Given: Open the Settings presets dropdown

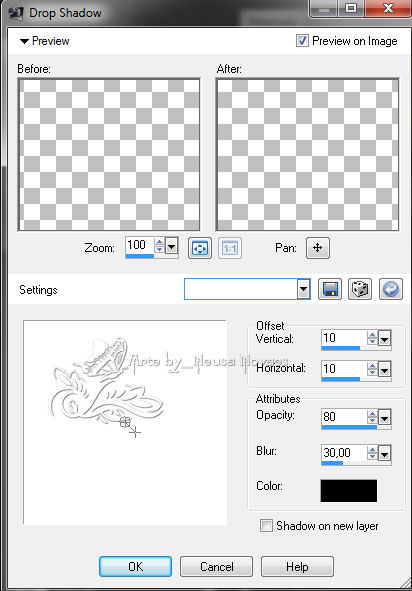Looking at the screenshot, I should coord(303,289).
